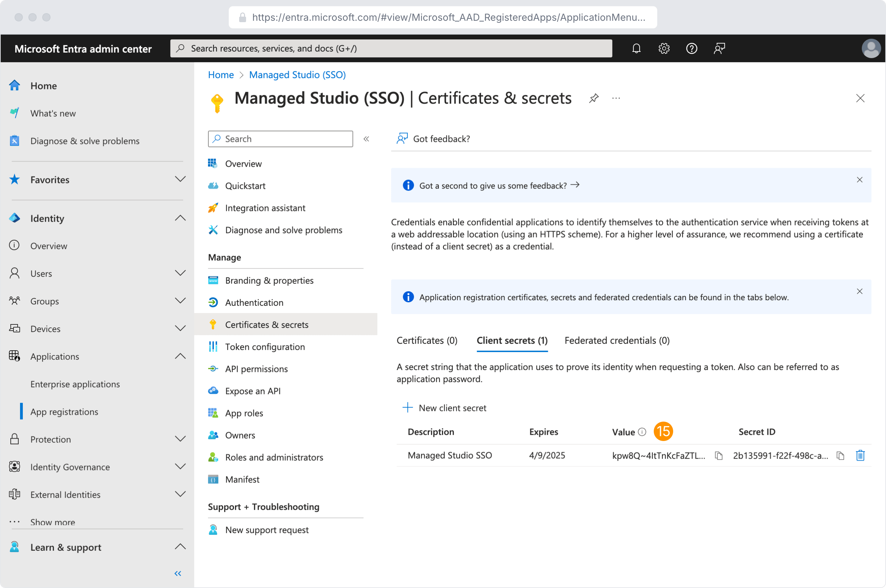
Task: Open the Home breadcrumb link
Action: (x=221, y=75)
